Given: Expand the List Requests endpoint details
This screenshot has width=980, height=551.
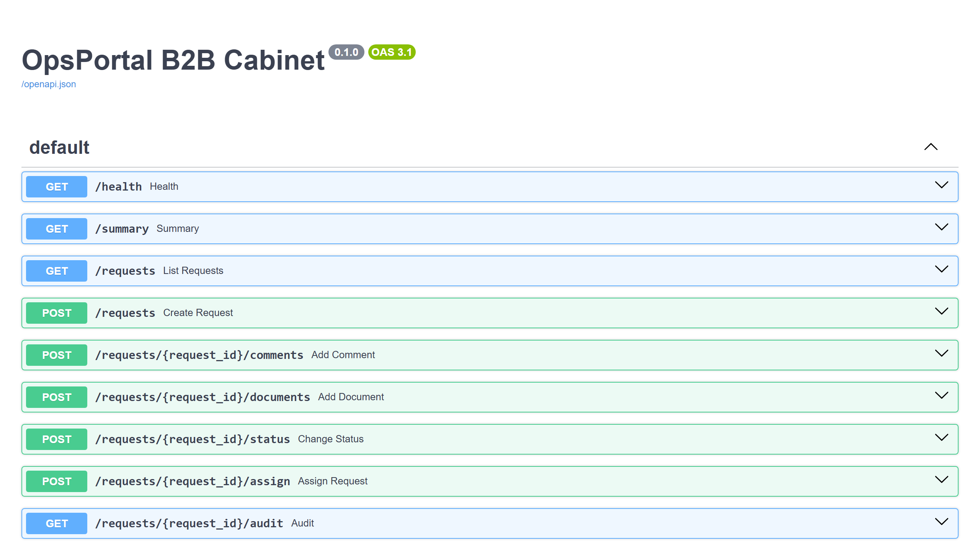Looking at the screenshot, I should click(941, 270).
